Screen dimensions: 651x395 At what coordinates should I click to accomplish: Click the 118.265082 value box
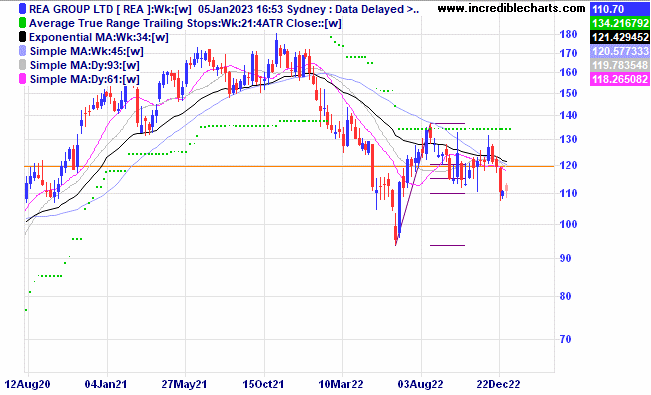coord(620,79)
